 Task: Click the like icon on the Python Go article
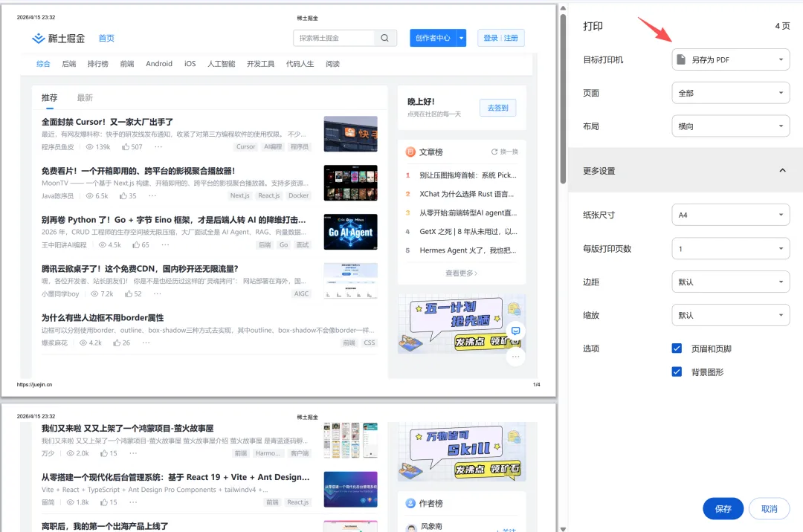point(136,245)
